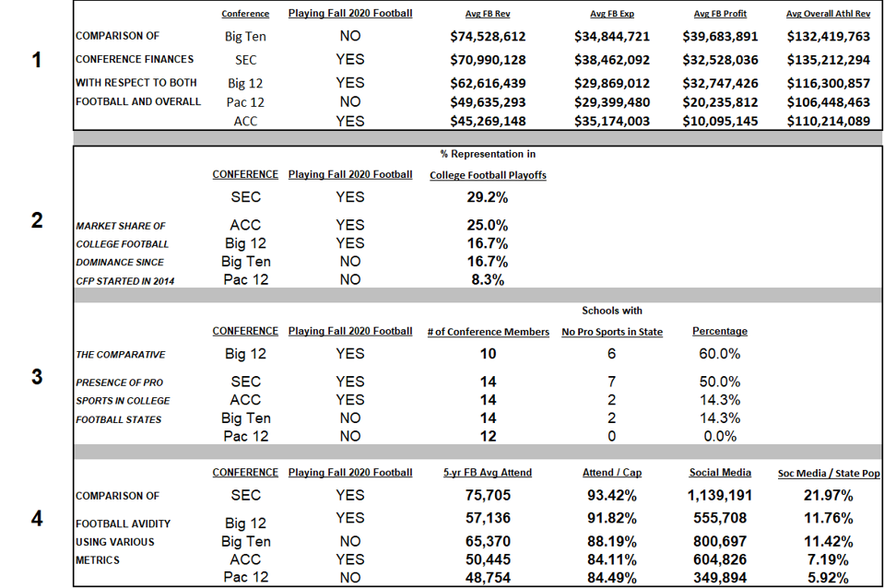Viewport: 884px width, 588px height.
Task: Click the Percentage column header
Action: point(720,331)
